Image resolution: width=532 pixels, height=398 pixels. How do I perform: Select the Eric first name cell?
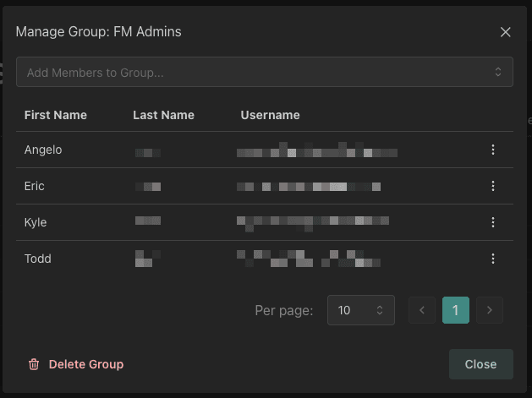tap(35, 186)
